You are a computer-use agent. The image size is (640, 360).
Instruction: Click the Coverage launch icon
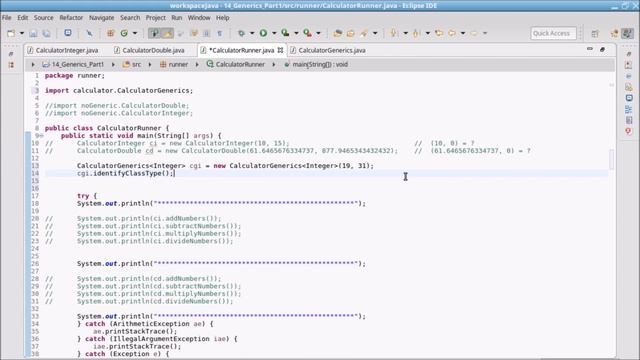(285, 33)
